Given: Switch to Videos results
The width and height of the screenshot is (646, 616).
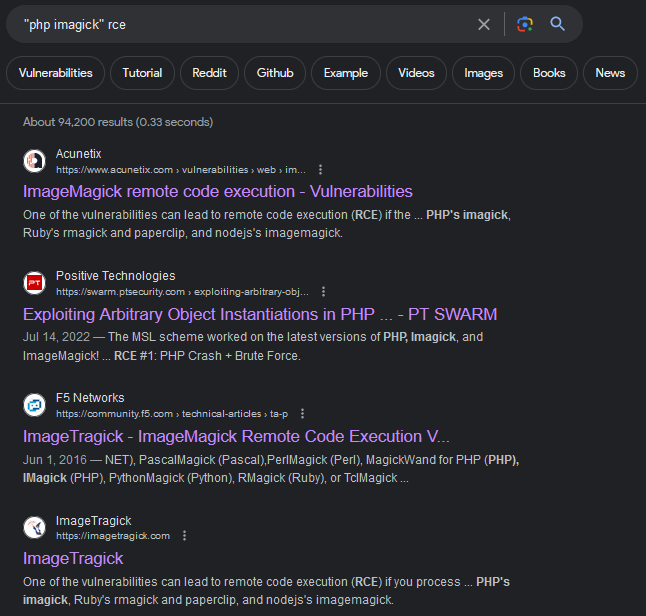Looking at the screenshot, I should [416, 73].
